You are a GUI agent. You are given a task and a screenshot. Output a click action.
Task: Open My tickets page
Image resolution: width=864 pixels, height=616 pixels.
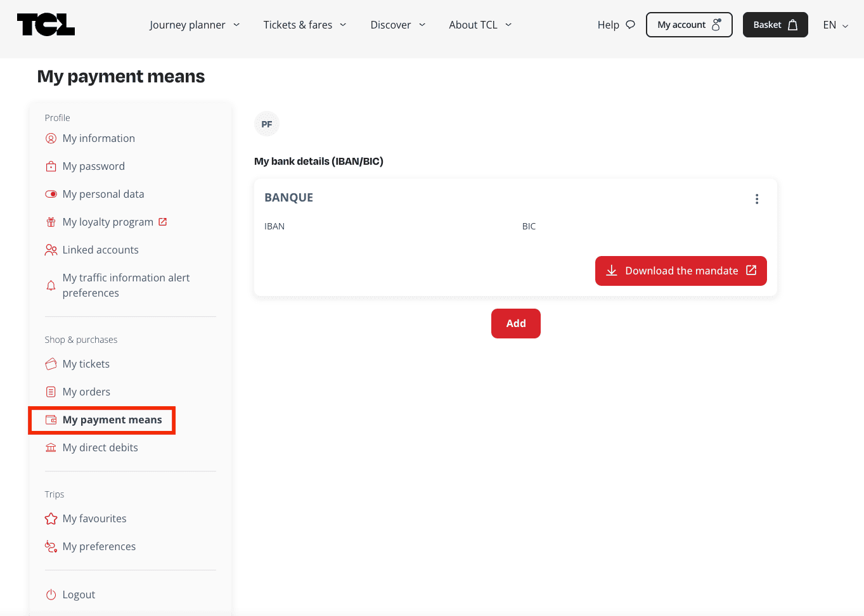pos(86,364)
